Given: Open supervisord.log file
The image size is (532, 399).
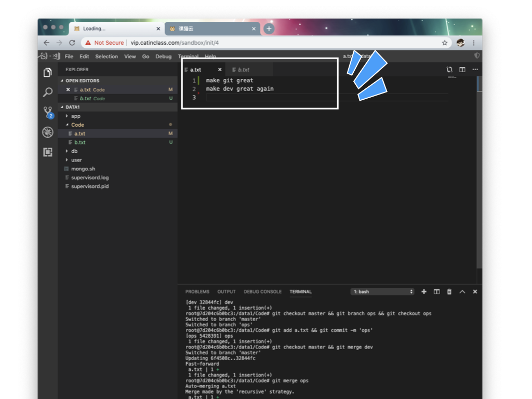Looking at the screenshot, I should [117, 178].
